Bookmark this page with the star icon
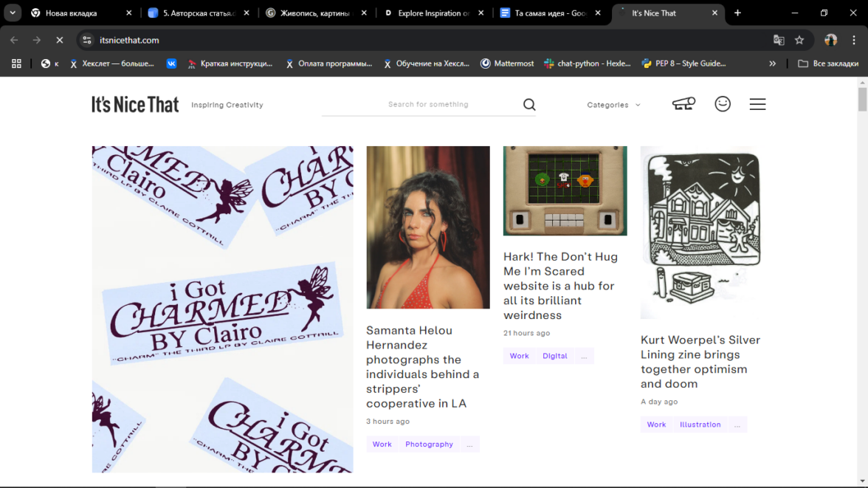The image size is (868, 488). [x=799, y=40]
